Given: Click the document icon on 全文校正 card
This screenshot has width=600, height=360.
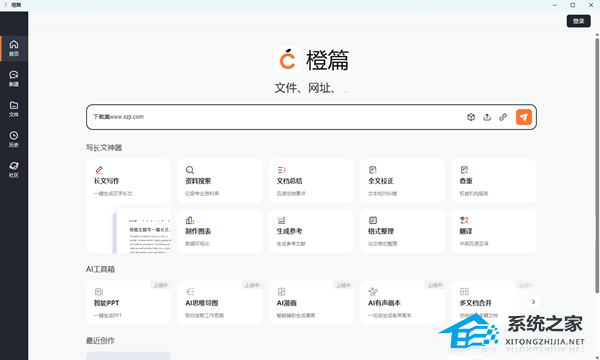Looking at the screenshot, I should click(x=373, y=170).
